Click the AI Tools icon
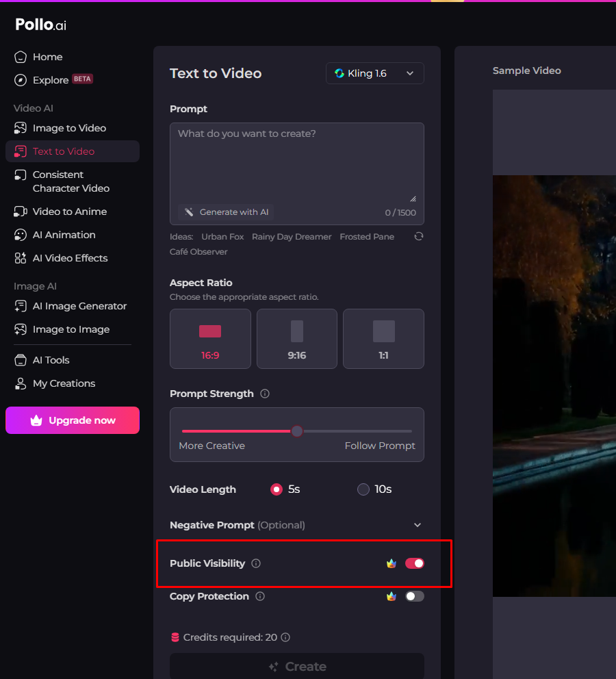Viewport: 616px width, 679px height. point(21,360)
